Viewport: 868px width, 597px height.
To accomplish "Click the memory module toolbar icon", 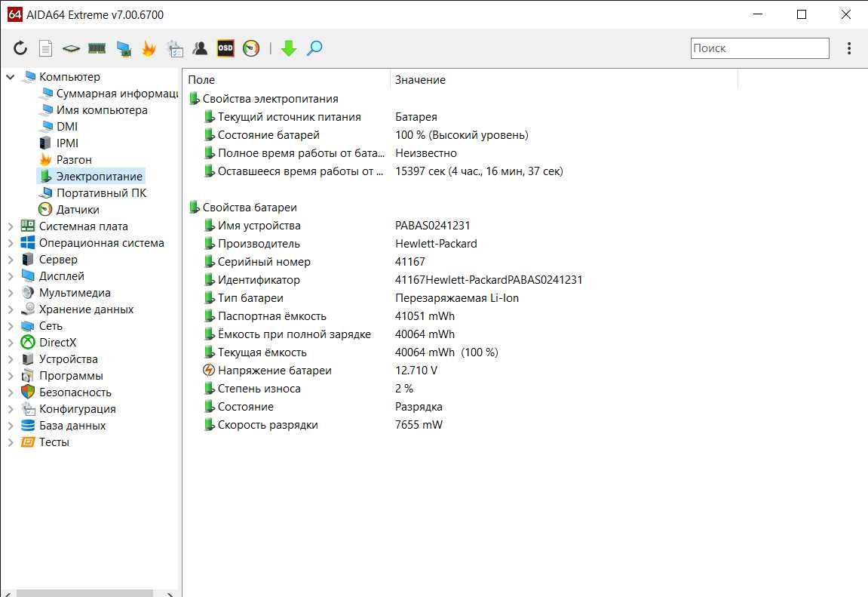I will [97, 49].
